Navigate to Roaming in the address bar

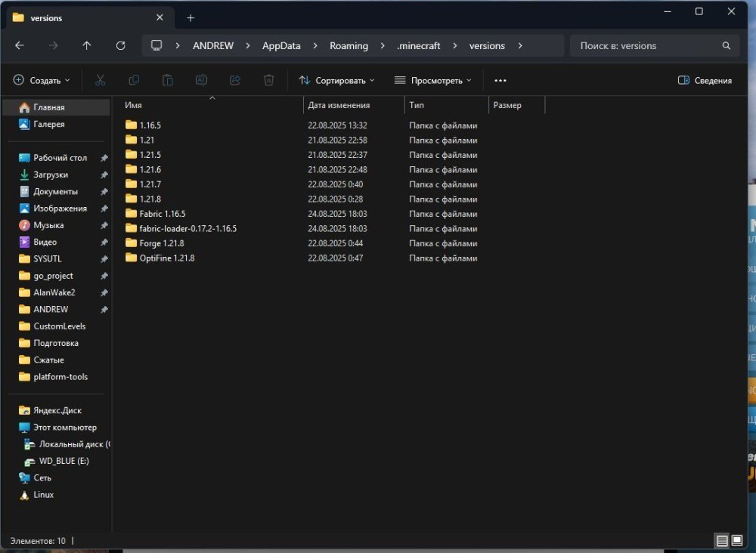pyautogui.click(x=349, y=46)
